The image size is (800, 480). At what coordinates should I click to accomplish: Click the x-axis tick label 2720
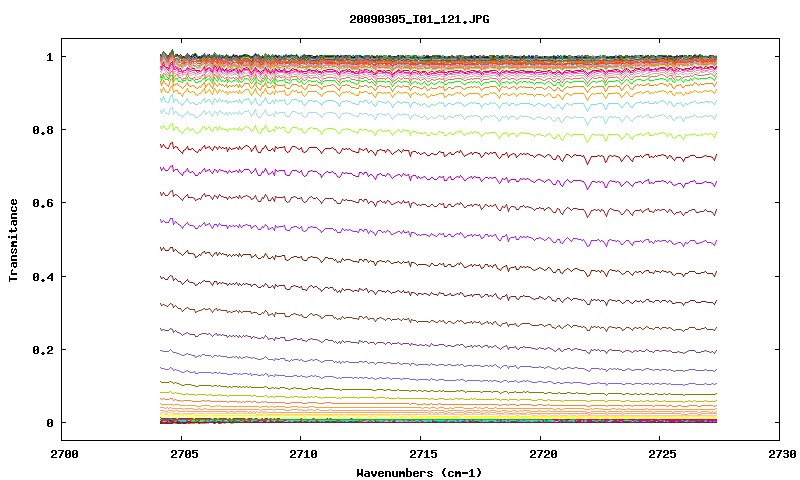point(543,454)
